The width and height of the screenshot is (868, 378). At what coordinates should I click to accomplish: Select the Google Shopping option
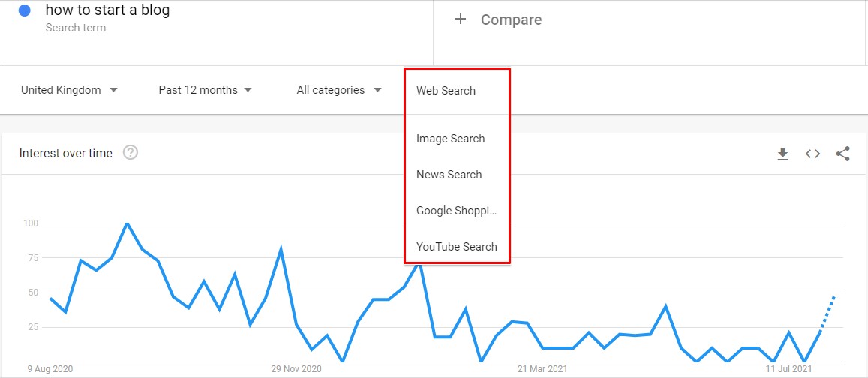(457, 210)
